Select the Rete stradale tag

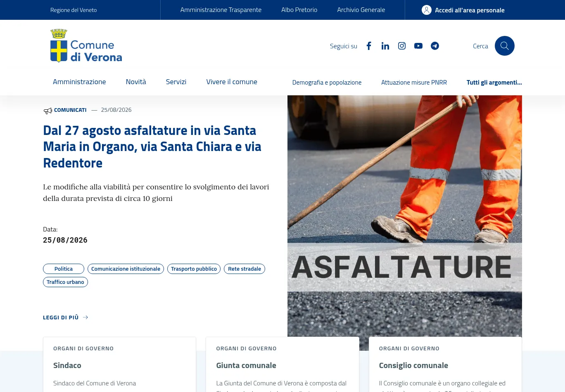245,269
